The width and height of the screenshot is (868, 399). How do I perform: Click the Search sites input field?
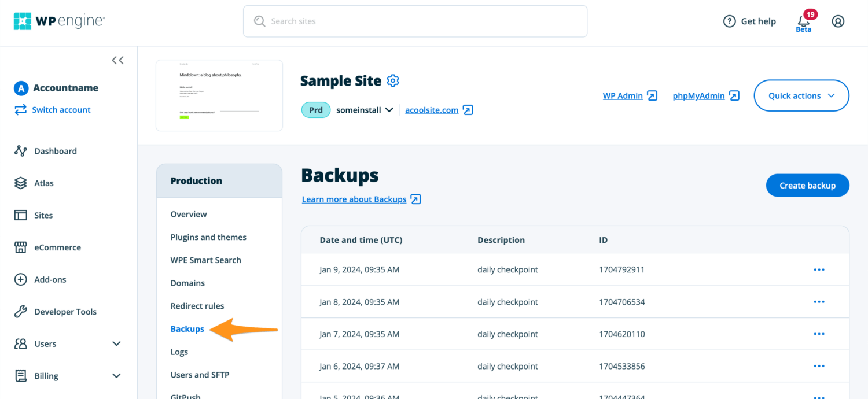click(415, 21)
